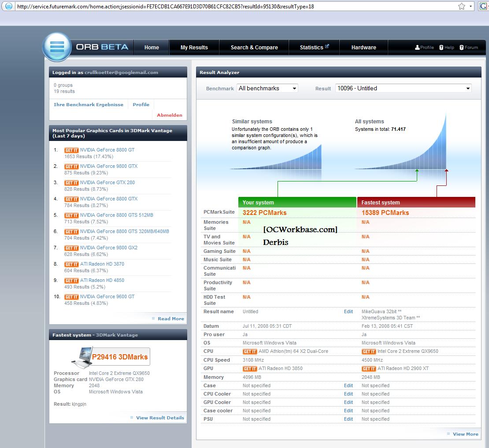Click ATI Radeon HD 4850 link
The image size is (489, 448).
[x=102, y=280]
